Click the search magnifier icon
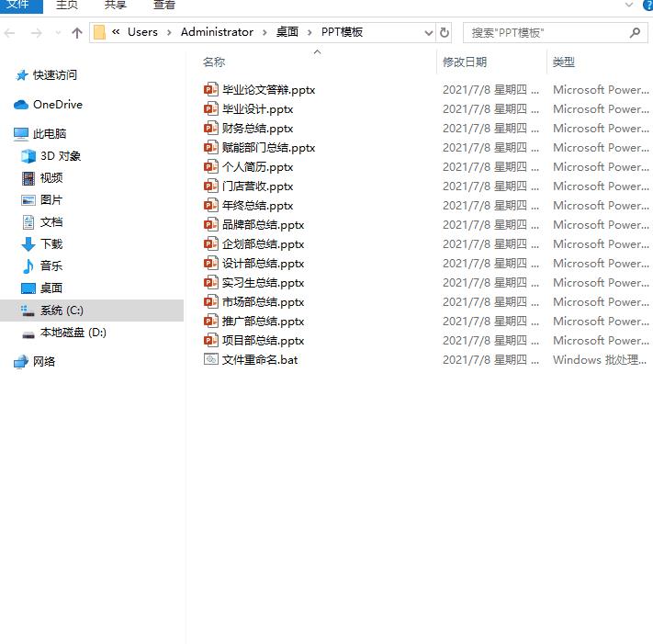 coord(635,32)
